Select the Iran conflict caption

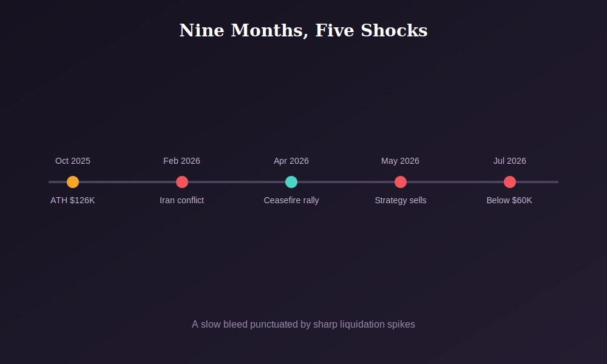coord(182,200)
